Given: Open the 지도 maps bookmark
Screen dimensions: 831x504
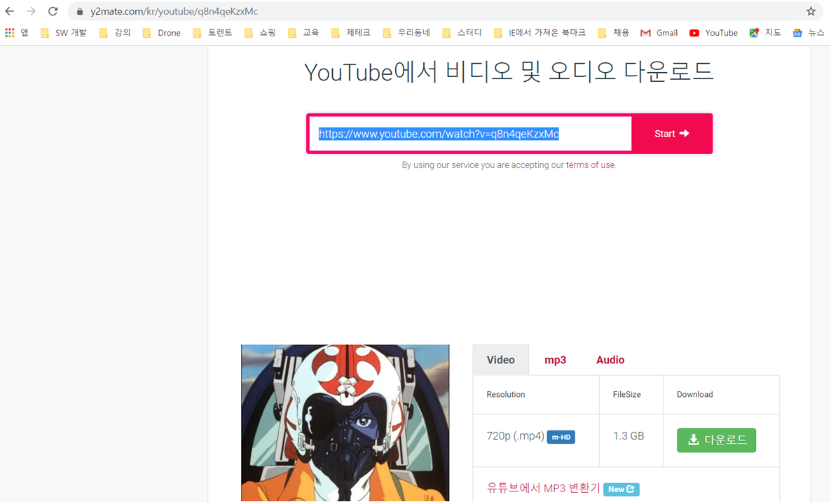Looking at the screenshot, I should point(764,33).
